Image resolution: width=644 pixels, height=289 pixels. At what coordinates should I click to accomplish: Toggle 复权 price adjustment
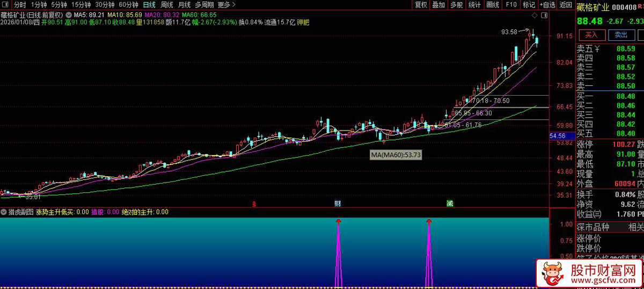421,5
